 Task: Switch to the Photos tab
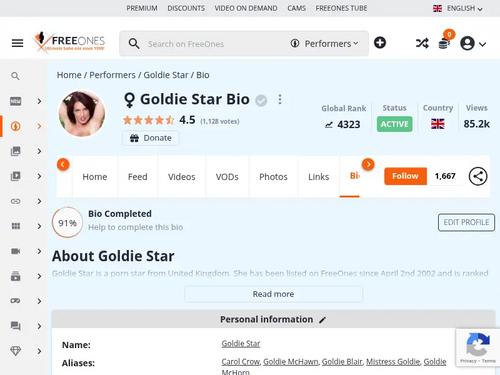click(273, 177)
